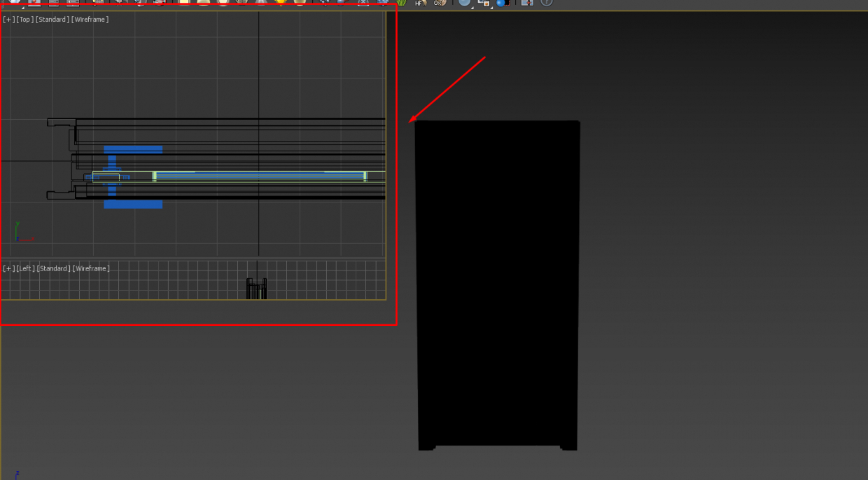Click the [Left] view label menu
Image resolution: width=868 pixels, height=480 pixels.
[x=26, y=268]
